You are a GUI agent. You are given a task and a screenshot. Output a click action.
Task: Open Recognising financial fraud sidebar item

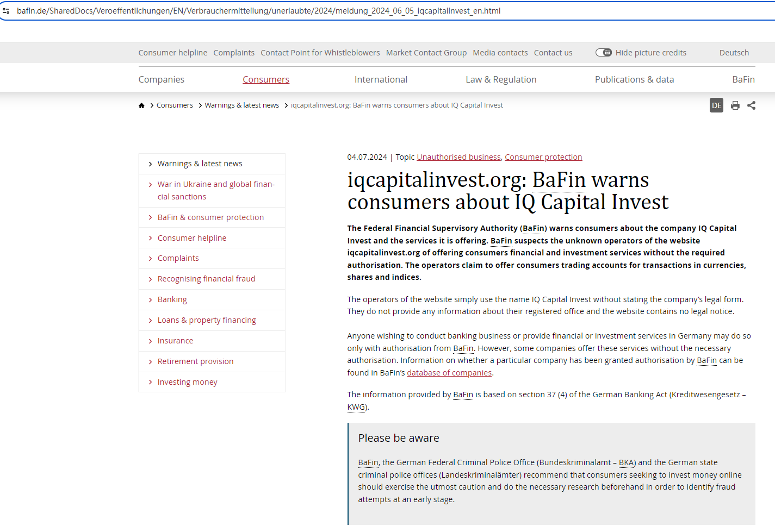click(206, 279)
